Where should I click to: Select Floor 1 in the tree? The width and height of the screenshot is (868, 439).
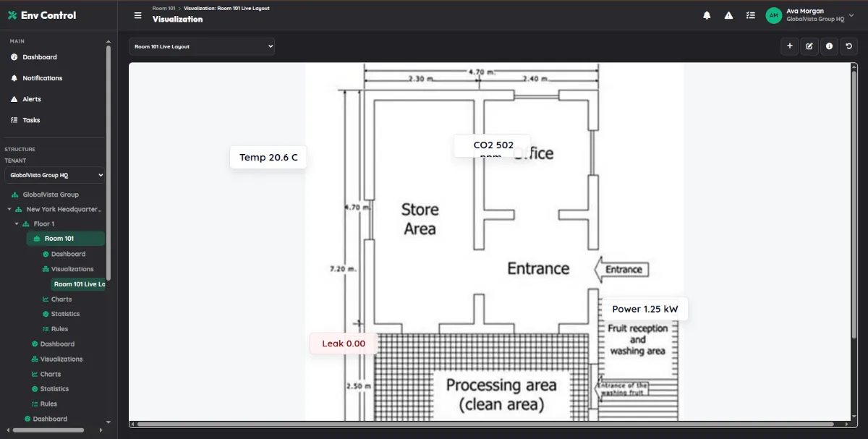pos(44,224)
